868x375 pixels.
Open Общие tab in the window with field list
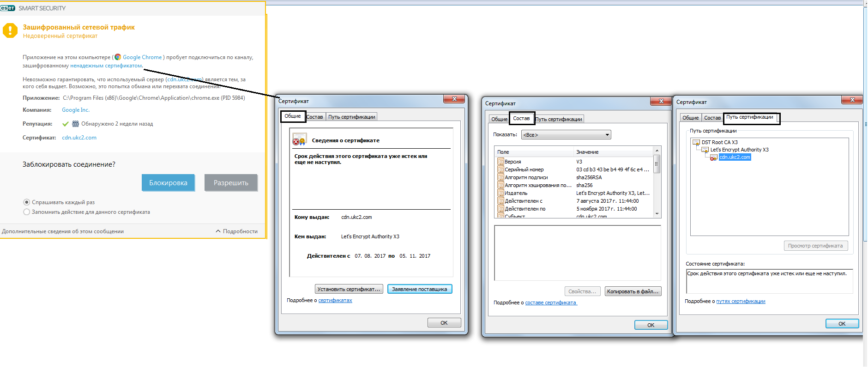(x=499, y=119)
